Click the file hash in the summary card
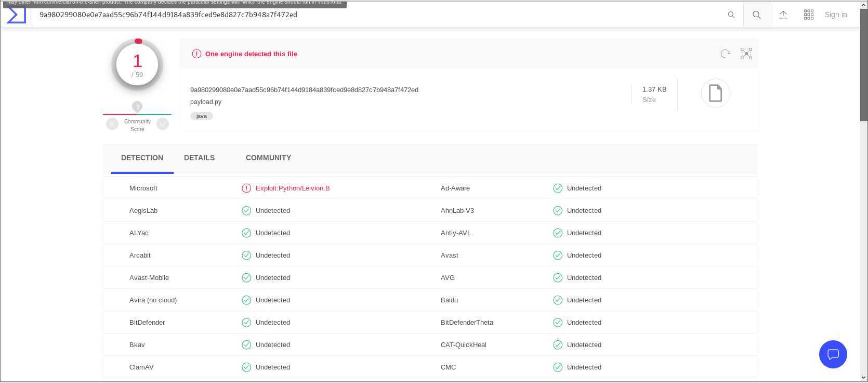Image resolution: width=868 pixels, height=383 pixels. 304,90
